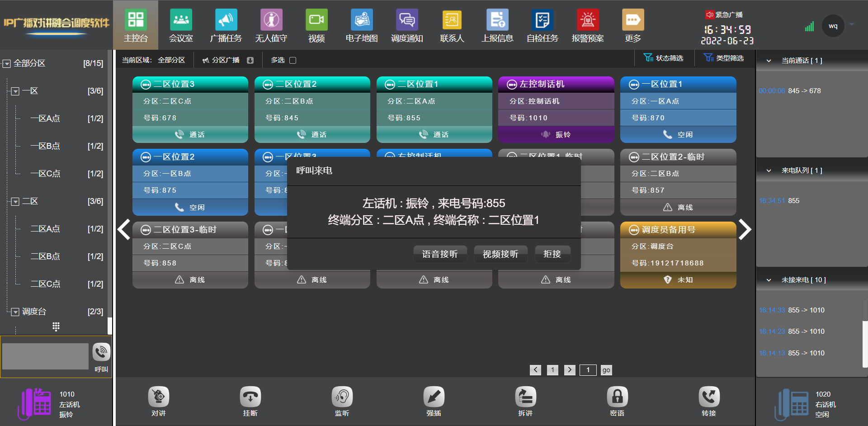Click the 强插 force insert icon
This screenshot has height=426, width=868.
(434, 397)
